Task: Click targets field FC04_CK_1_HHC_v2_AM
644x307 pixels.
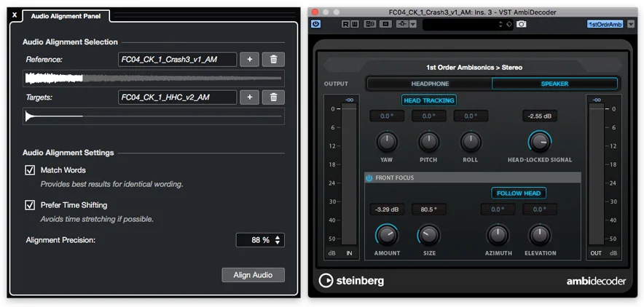Action: click(x=178, y=97)
